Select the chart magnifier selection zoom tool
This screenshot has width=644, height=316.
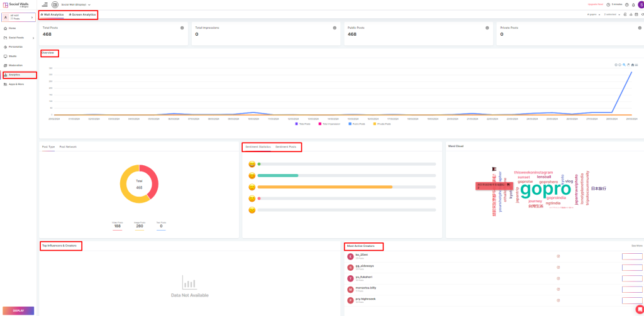tap(625, 65)
